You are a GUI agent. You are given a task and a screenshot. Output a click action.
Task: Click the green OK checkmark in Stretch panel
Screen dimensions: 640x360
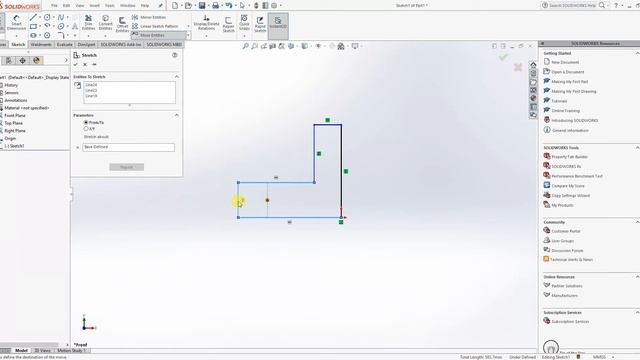click(76, 64)
